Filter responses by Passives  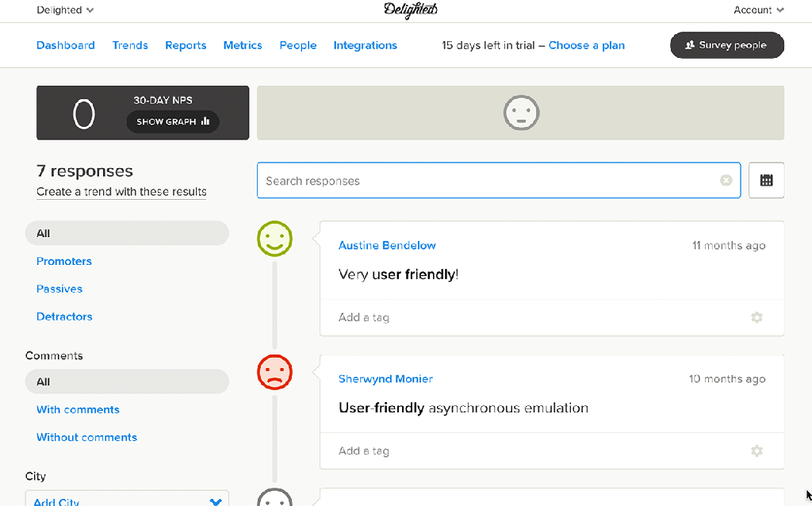coord(59,289)
